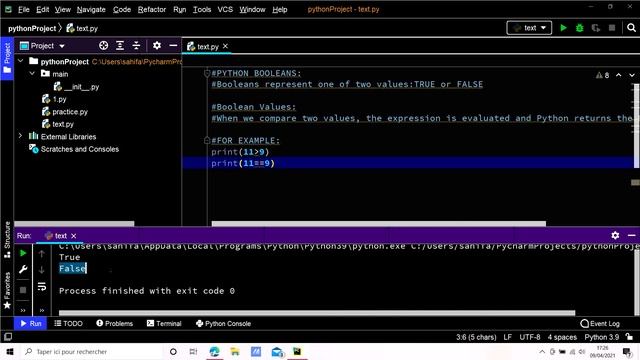This screenshot has height=360, width=640.
Task: Open the Navigate menu
Action: click(91, 9)
